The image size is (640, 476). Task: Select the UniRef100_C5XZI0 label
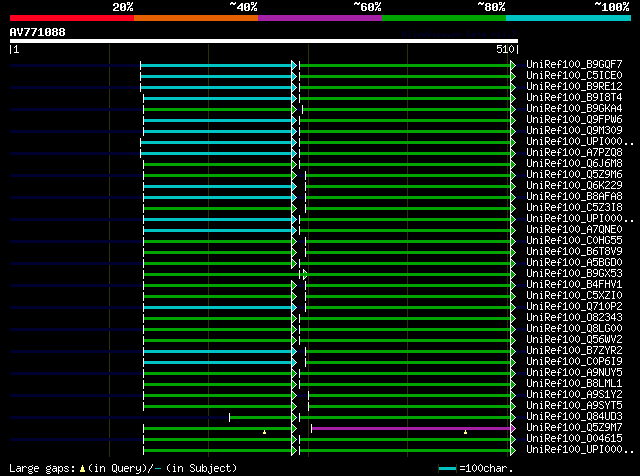pos(574,296)
